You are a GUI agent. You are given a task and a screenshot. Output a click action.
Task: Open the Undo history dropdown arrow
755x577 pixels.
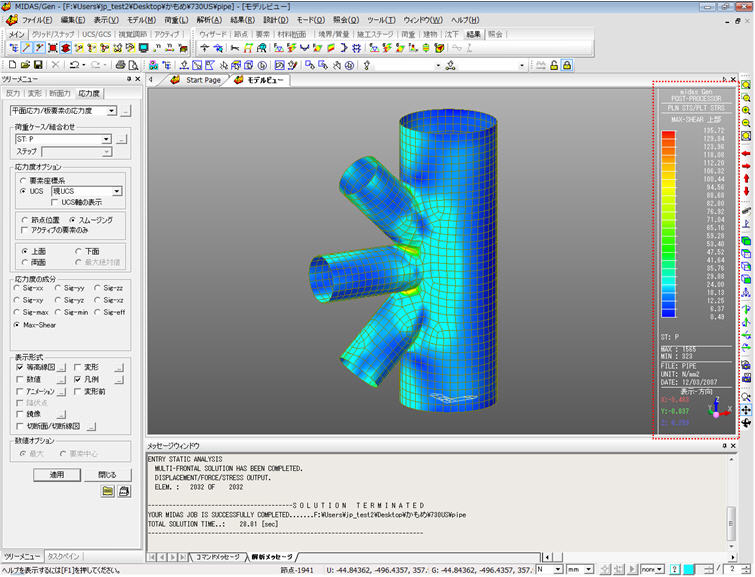(x=84, y=65)
